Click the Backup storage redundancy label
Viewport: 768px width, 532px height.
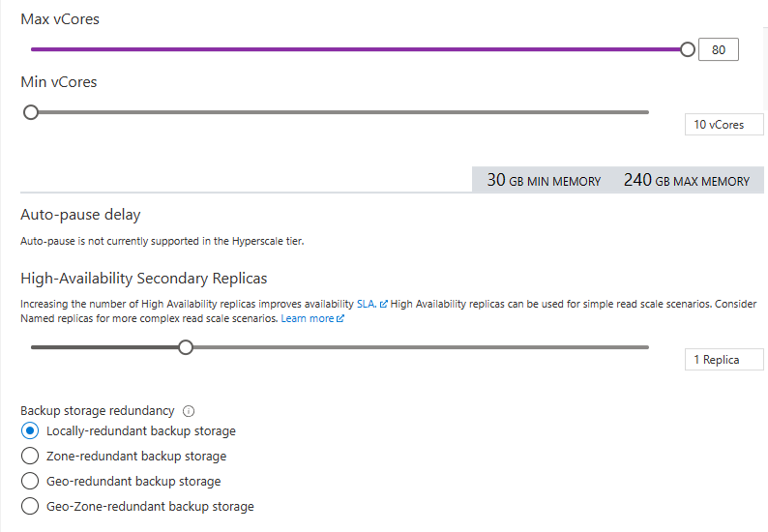98,410
